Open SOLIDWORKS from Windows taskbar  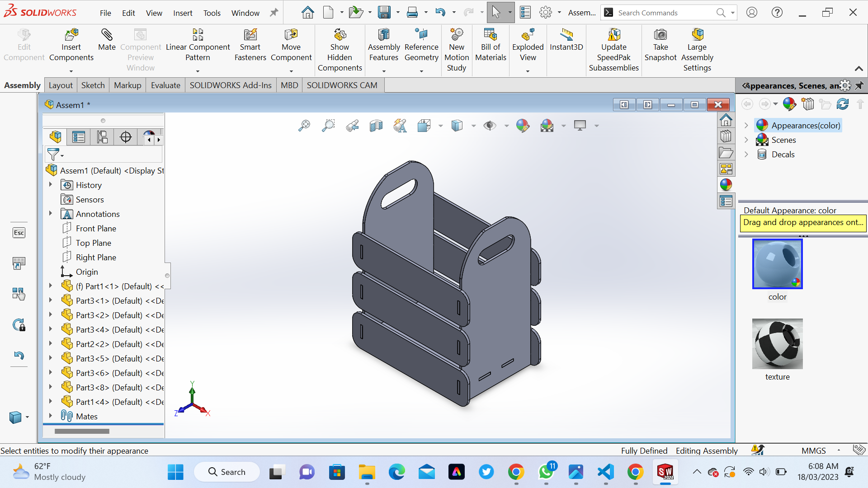665,472
